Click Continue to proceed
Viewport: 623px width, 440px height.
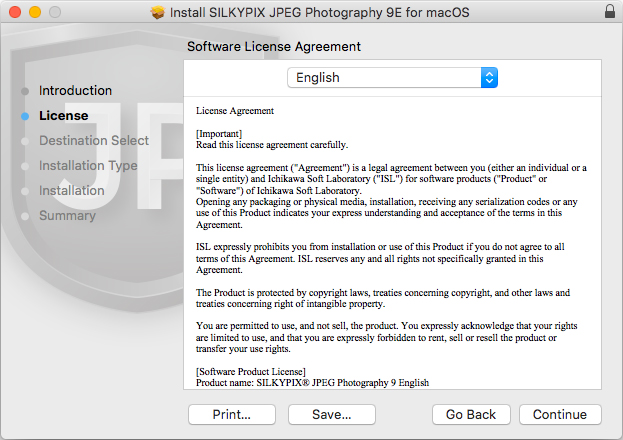tap(560, 415)
